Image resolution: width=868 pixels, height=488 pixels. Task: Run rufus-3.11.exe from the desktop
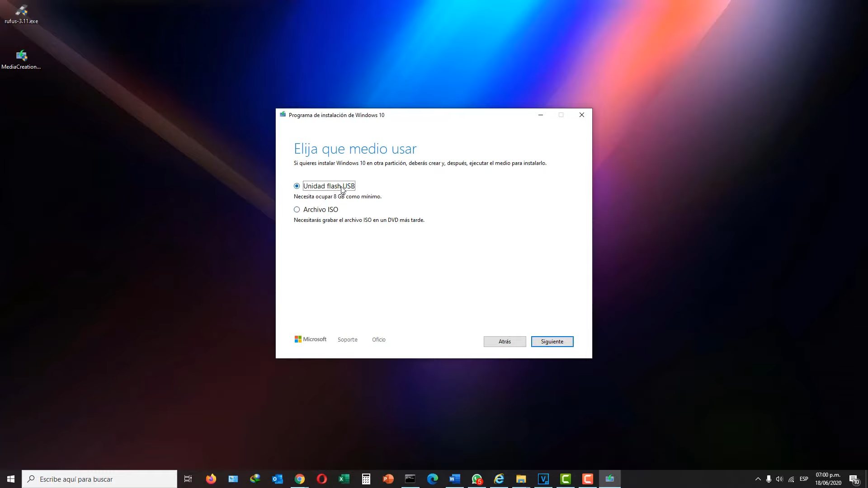coord(21,10)
